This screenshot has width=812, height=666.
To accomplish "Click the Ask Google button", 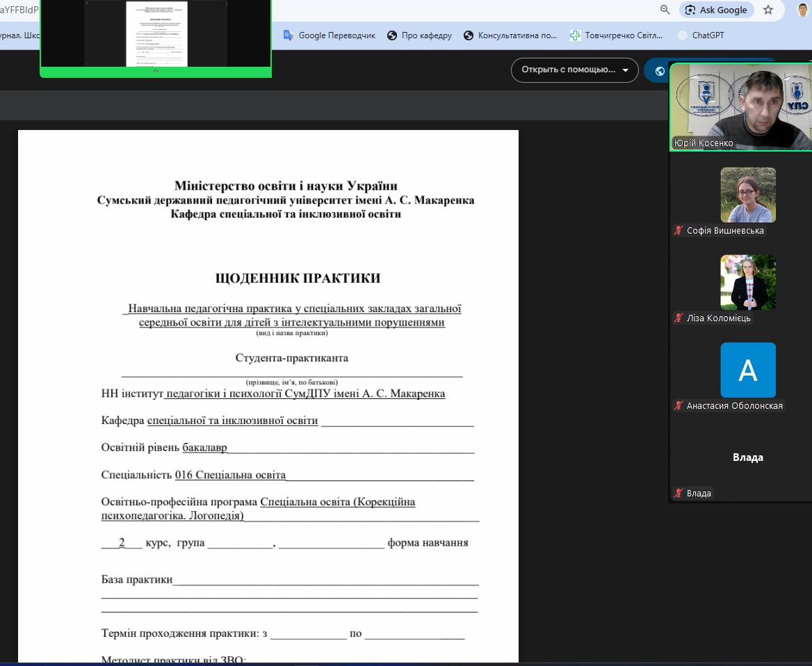I will [716, 10].
